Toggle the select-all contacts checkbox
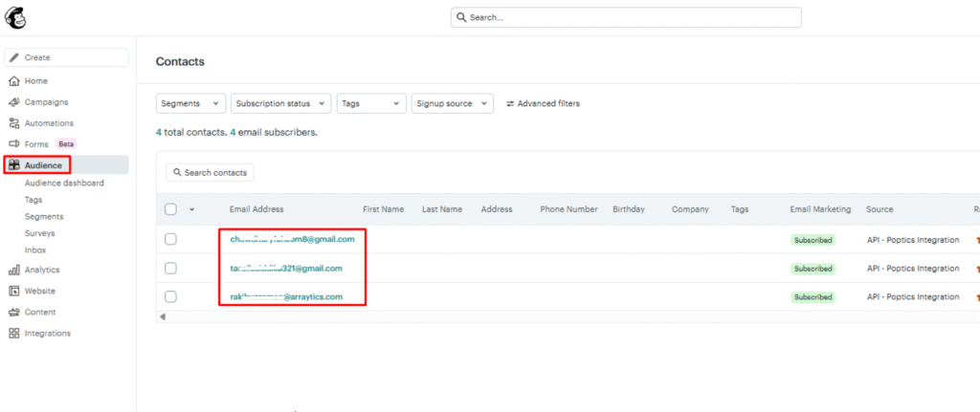 170,209
